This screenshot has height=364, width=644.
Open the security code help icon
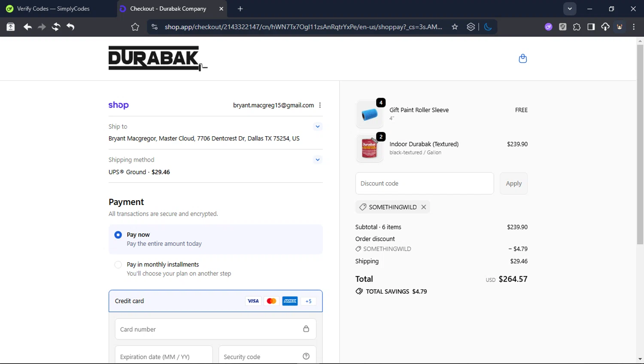click(x=306, y=356)
